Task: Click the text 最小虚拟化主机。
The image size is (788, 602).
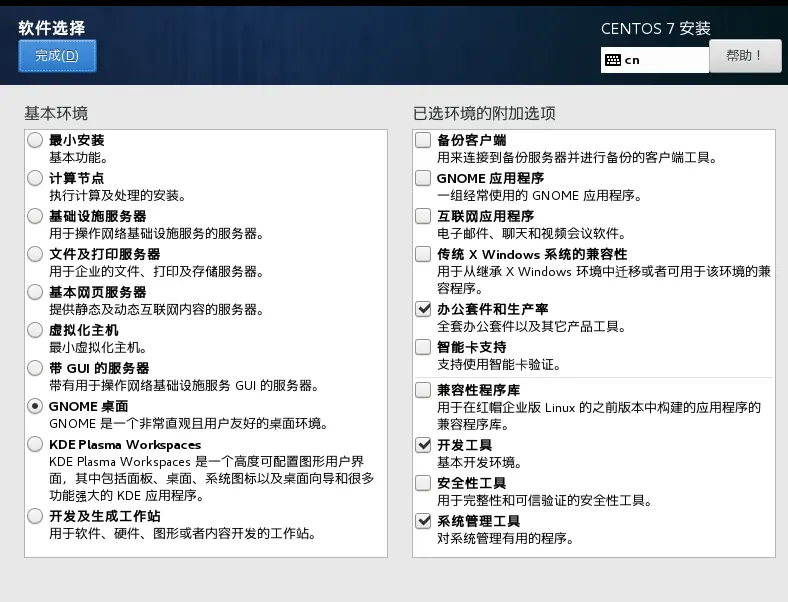Action: point(98,348)
